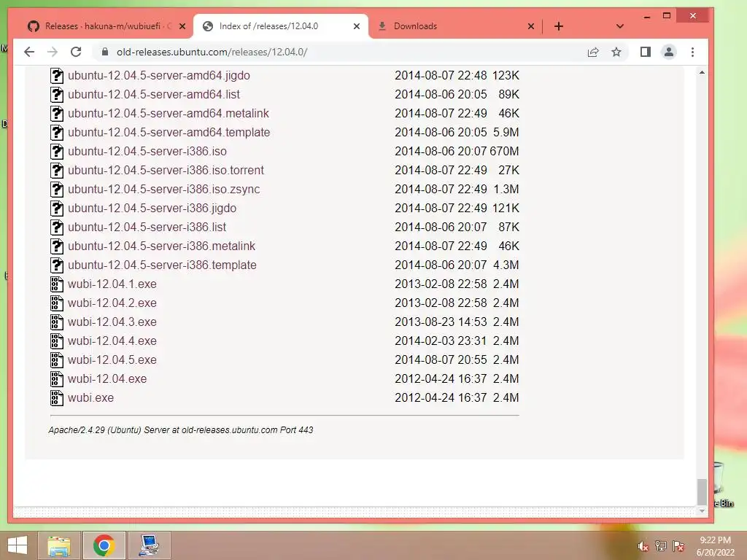Screen dimensions: 747x560
Task: Click the file icon beside wubi.exe
Action: (x=57, y=397)
